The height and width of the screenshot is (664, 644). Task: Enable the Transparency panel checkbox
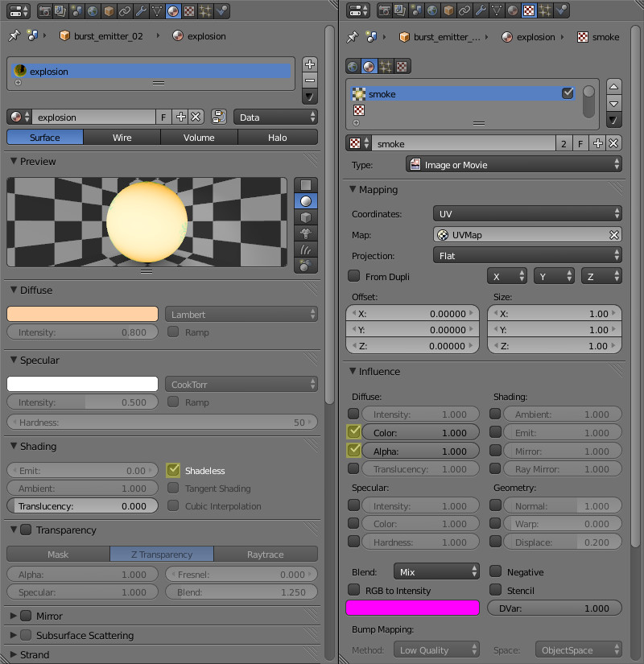coord(26,530)
